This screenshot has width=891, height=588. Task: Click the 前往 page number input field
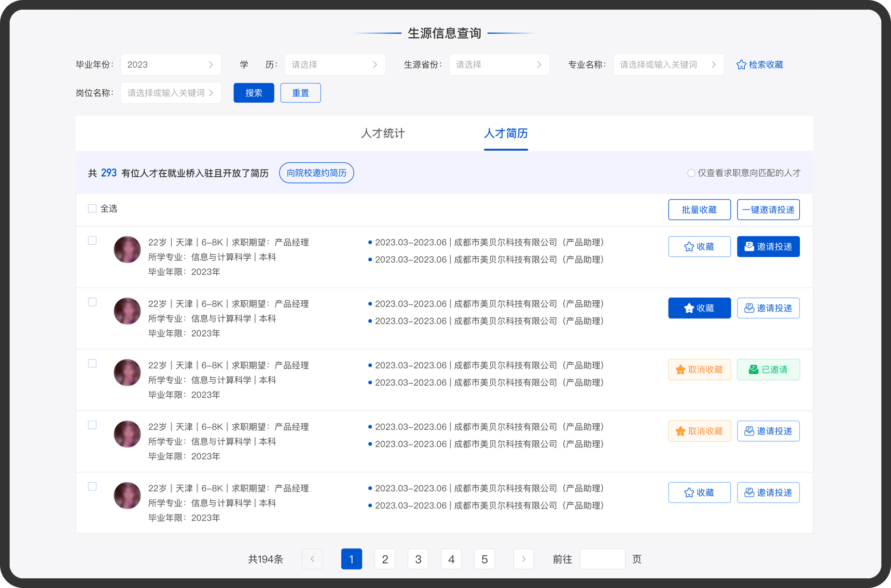[602, 559]
